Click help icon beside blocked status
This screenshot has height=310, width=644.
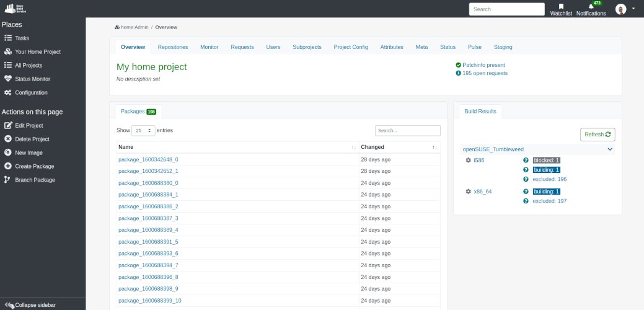526,160
